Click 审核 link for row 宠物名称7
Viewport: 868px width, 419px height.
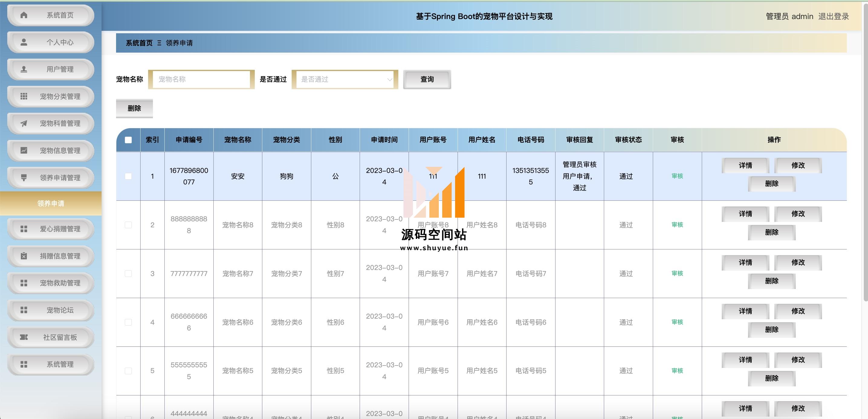point(677,273)
